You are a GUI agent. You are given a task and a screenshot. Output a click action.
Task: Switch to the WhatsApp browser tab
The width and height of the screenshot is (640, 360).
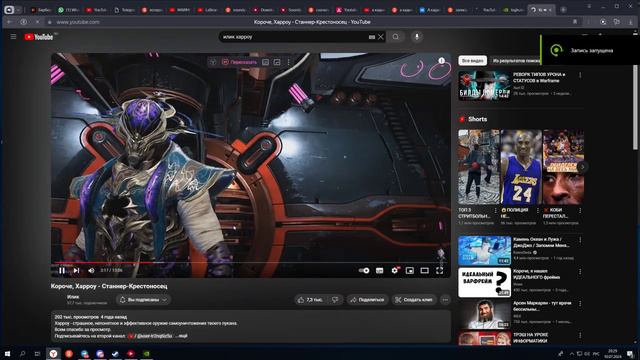[68, 10]
